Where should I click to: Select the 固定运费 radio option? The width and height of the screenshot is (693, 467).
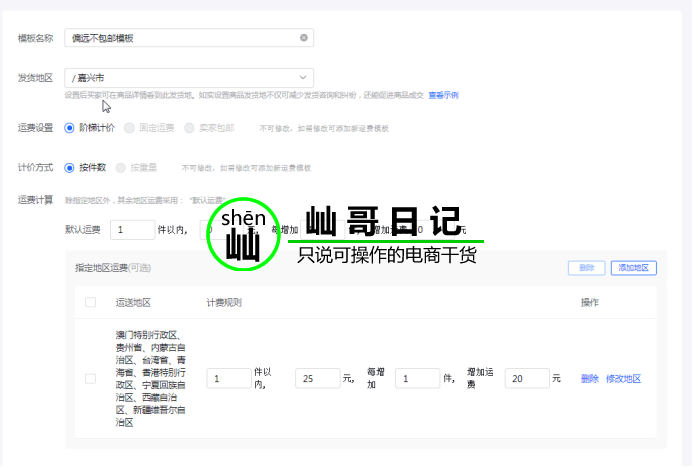click(x=129, y=128)
